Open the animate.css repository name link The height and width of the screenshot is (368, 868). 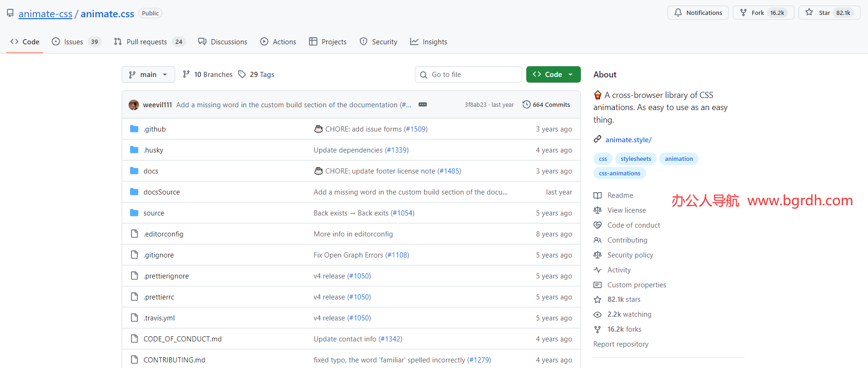click(x=107, y=14)
